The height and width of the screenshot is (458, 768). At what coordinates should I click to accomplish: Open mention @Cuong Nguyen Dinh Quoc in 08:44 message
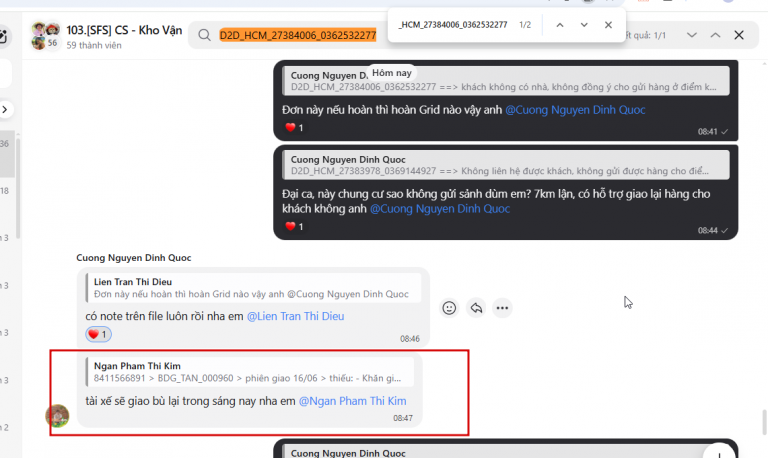(440, 209)
